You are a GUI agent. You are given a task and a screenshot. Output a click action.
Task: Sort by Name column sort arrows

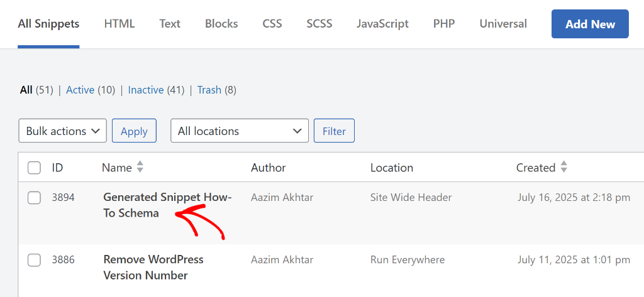click(140, 166)
